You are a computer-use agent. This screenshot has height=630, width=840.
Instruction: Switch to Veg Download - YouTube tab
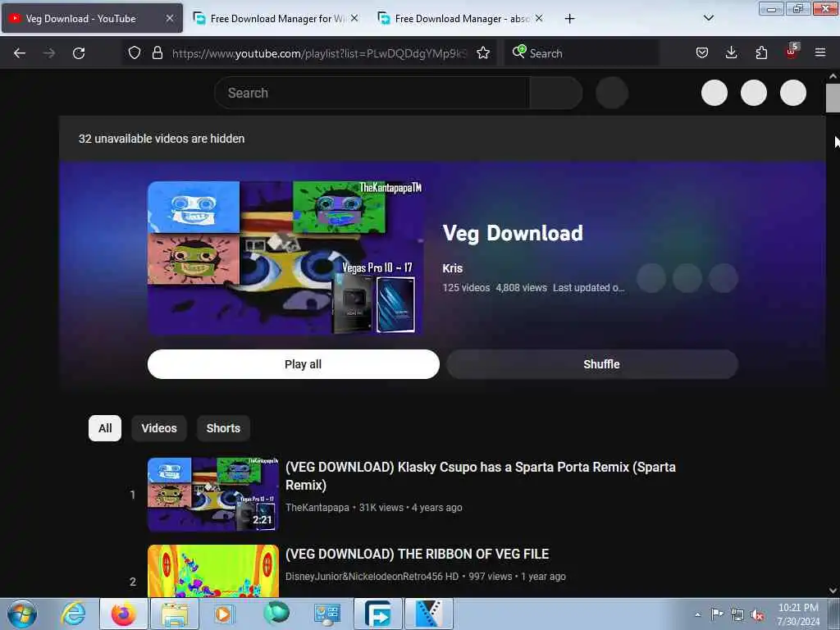(x=92, y=18)
